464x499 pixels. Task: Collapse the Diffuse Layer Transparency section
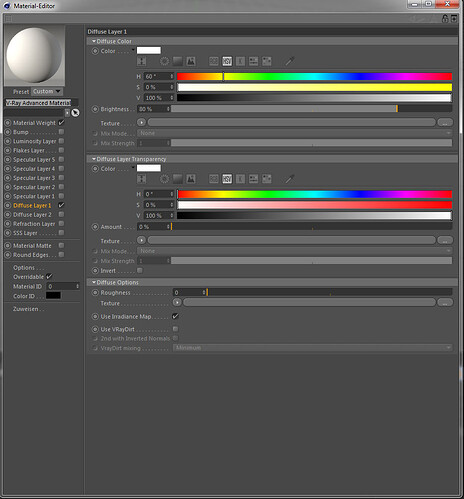point(94,159)
